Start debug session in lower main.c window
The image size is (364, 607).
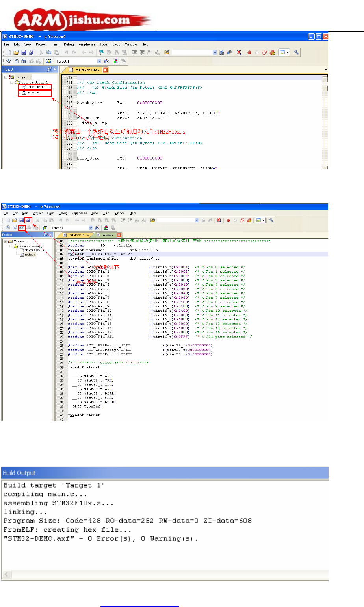(x=219, y=220)
